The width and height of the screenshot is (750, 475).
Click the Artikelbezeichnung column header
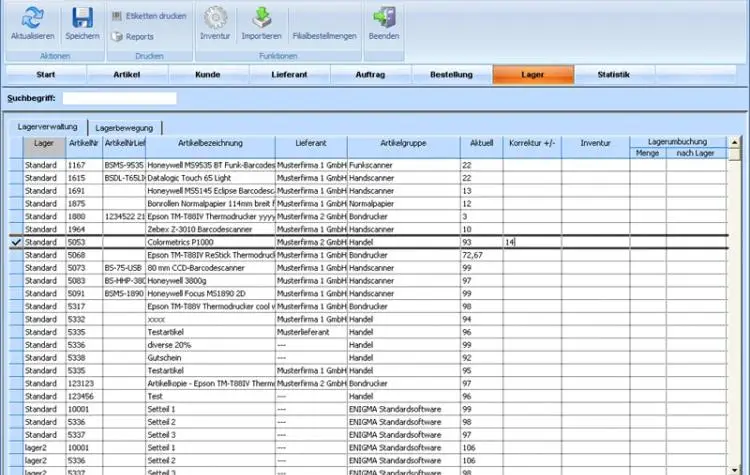point(209,143)
